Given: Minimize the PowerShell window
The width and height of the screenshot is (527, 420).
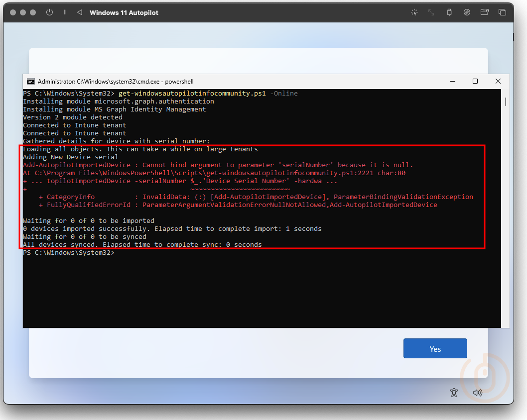Looking at the screenshot, I should pos(453,81).
